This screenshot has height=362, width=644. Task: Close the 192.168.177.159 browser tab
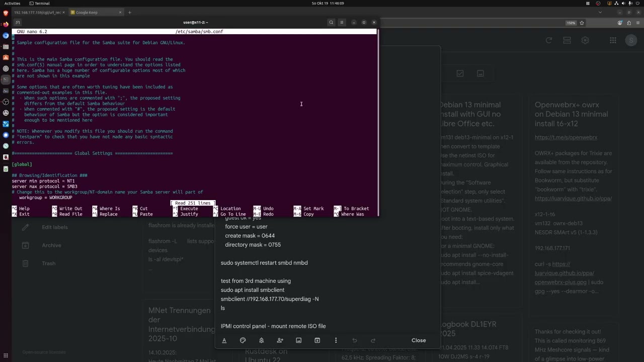pyautogui.click(x=64, y=12)
